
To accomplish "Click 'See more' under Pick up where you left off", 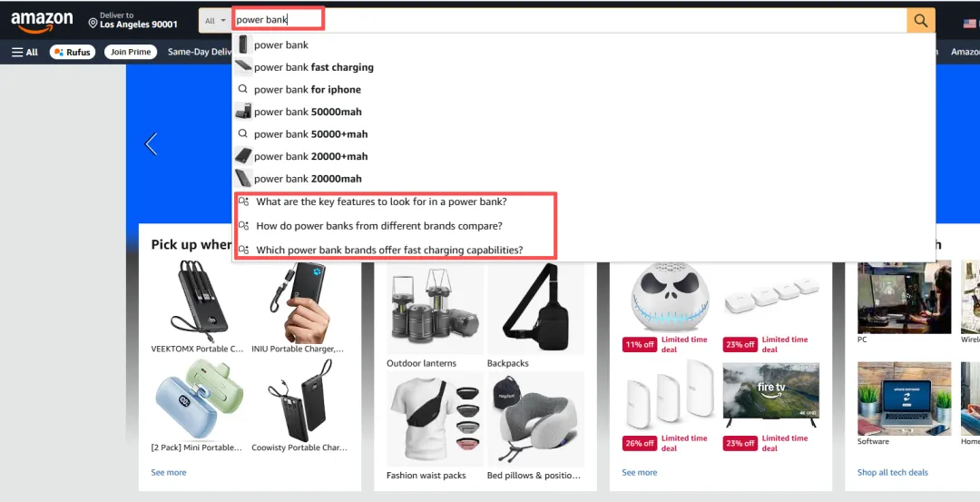I will (x=169, y=473).
